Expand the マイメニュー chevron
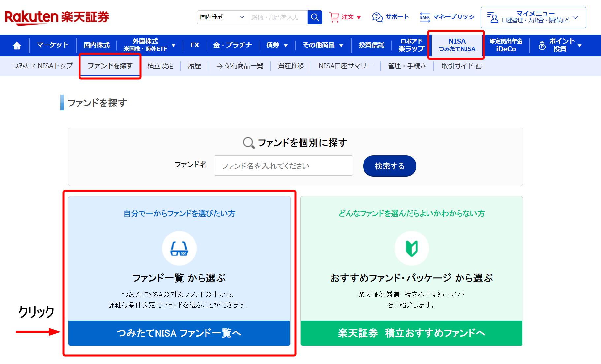 [x=576, y=17]
